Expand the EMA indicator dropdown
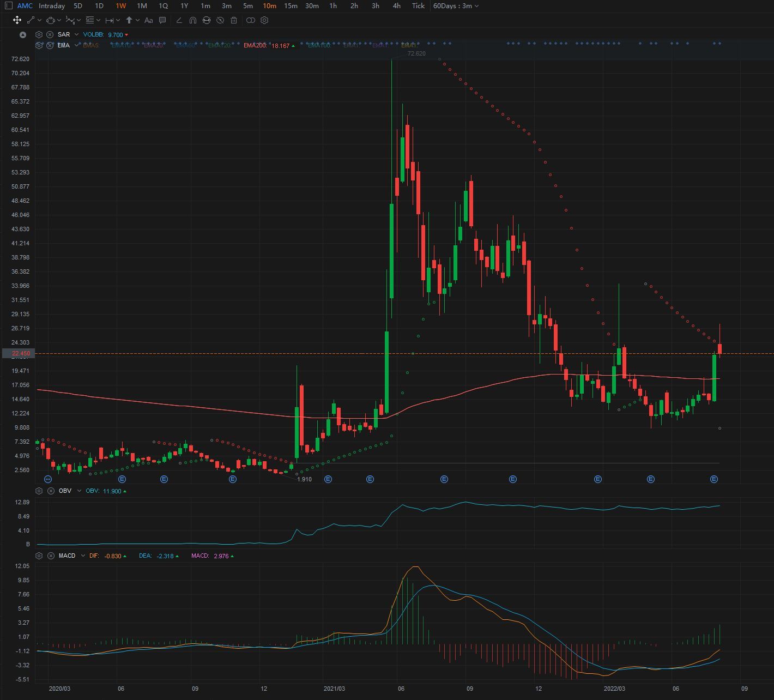 [x=76, y=45]
